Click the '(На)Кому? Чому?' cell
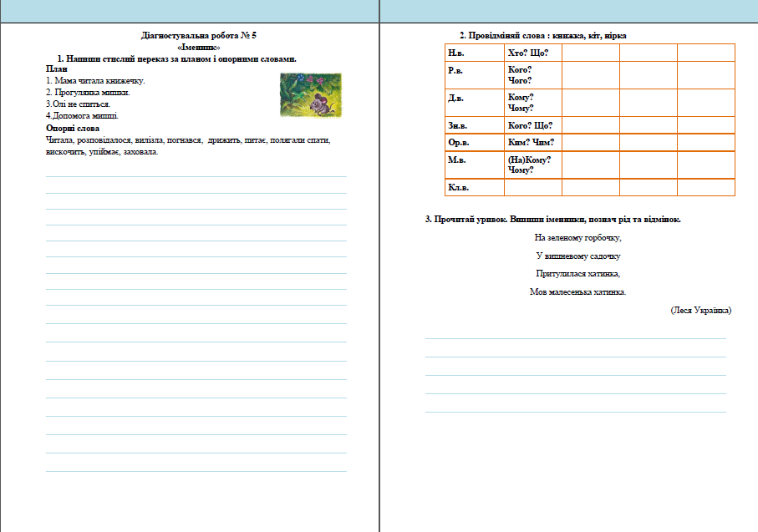Image resolution: width=758 pixels, height=532 pixels. [533, 165]
